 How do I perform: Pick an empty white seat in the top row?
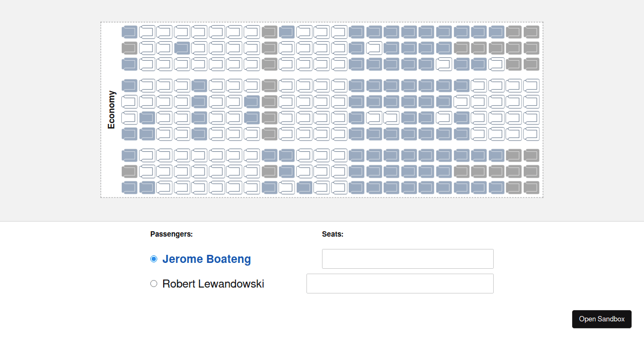pyautogui.click(x=146, y=31)
